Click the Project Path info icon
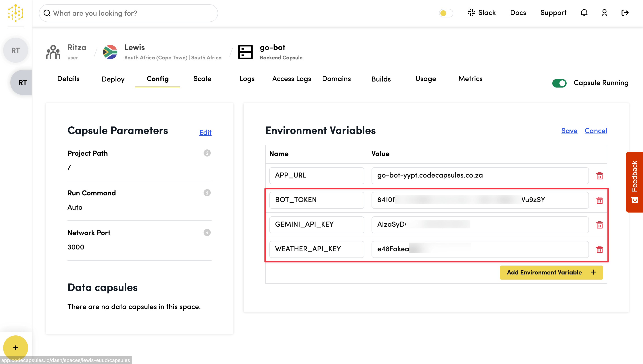Screen dimensions: 643x364 pos(207,153)
